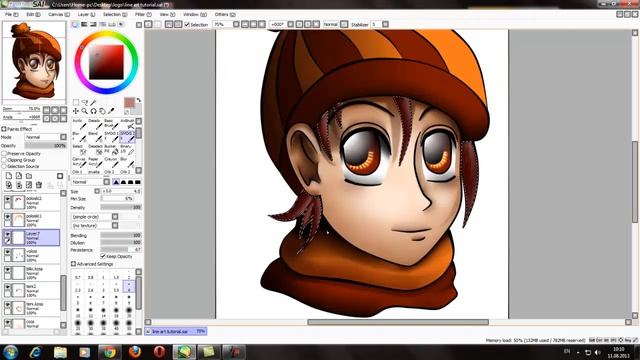Select the sharpest brush edge shape

116,182
